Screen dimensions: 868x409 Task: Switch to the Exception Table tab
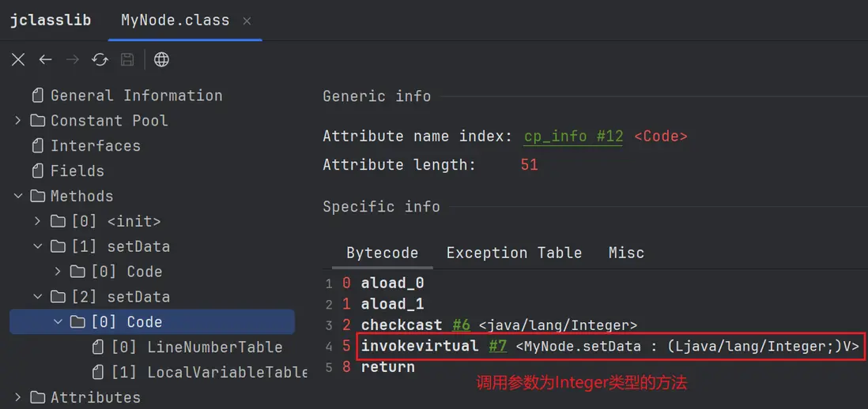coord(514,253)
